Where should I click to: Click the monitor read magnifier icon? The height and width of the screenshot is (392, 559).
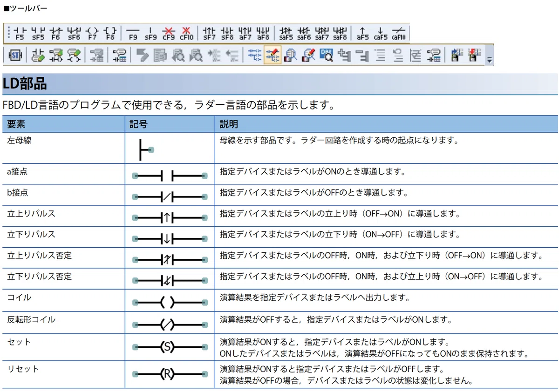point(290,55)
